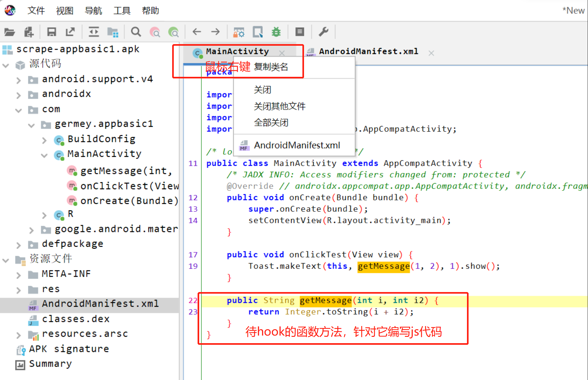Click the quark engine toolbar icon

click(258, 32)
